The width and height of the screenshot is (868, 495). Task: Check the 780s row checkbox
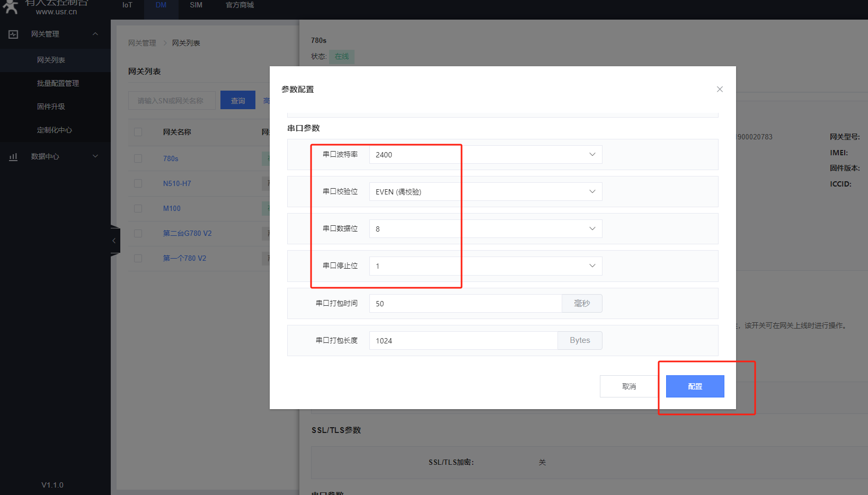[x=138, y=158]
